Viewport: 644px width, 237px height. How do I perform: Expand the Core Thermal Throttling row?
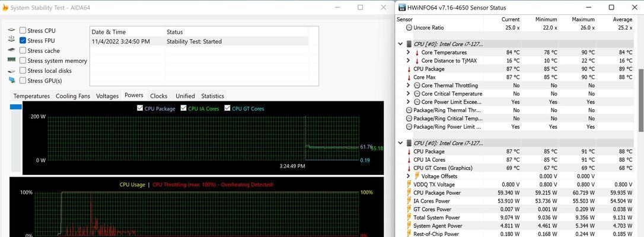point(408,85)
